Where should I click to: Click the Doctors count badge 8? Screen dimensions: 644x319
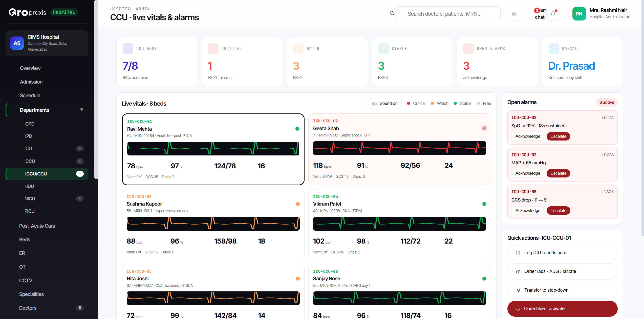click(80, 308)
